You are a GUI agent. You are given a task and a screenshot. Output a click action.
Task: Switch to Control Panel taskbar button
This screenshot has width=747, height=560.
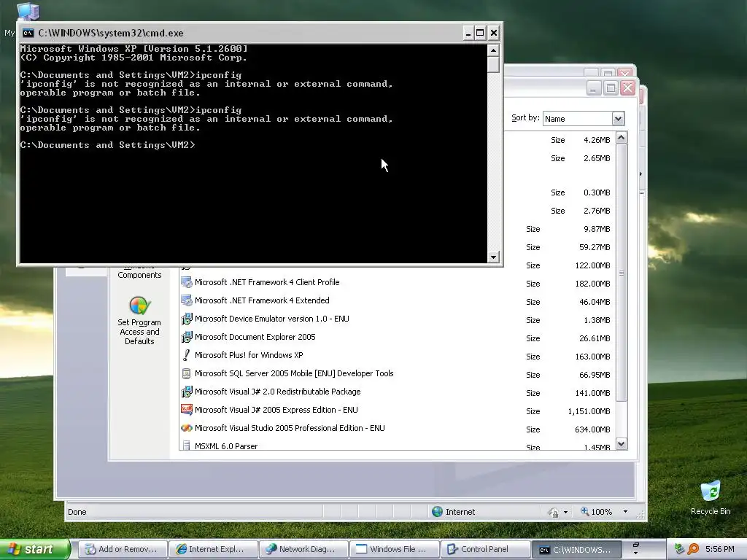(485, 549)
